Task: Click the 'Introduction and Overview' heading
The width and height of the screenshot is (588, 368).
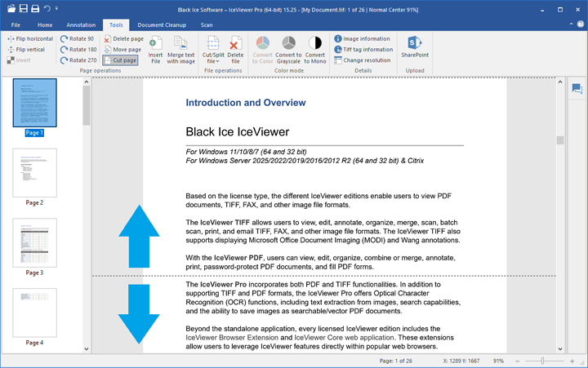Action: pos(246,103)
